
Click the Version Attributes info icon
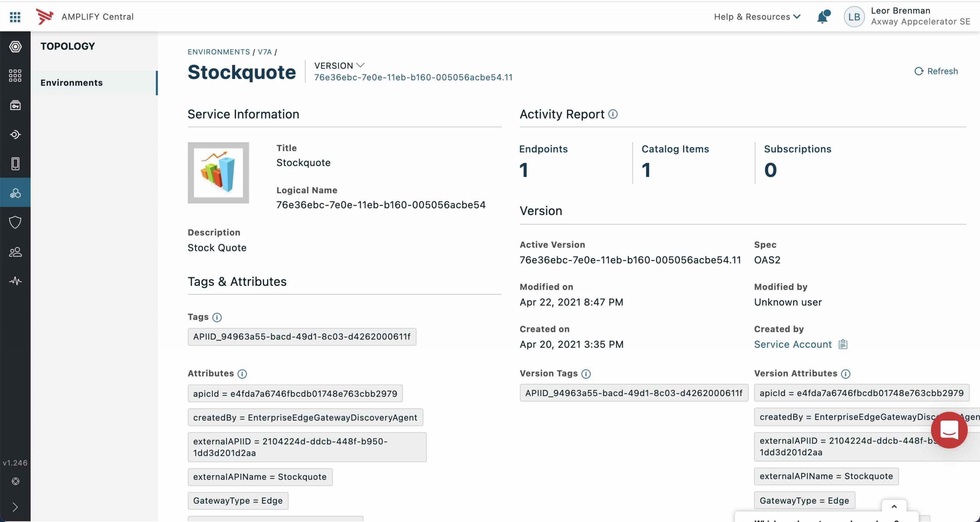click(x=846, y=374)
